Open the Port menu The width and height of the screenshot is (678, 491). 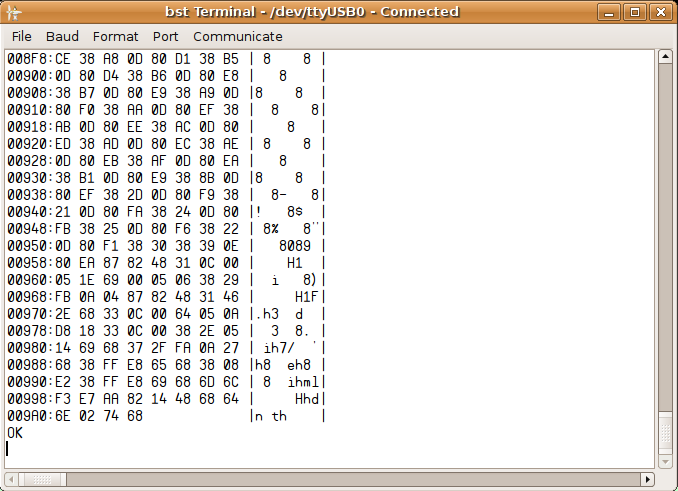coord(165,36)
